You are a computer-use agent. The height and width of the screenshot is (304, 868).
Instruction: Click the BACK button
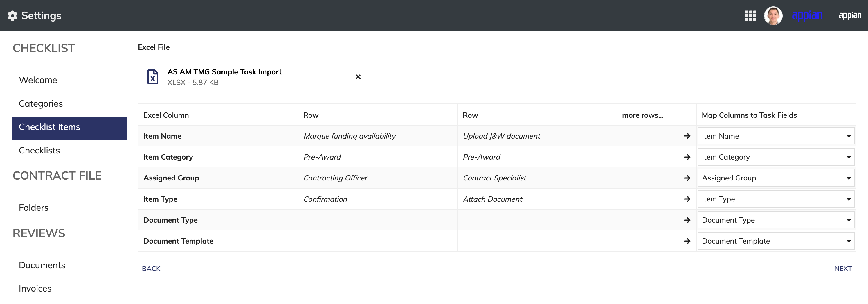[151, 268]
